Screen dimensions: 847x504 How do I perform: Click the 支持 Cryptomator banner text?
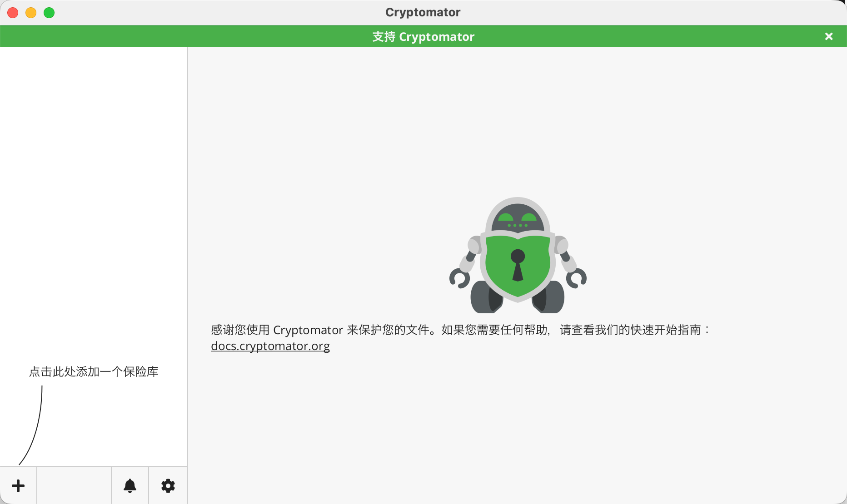coord(423,37)
